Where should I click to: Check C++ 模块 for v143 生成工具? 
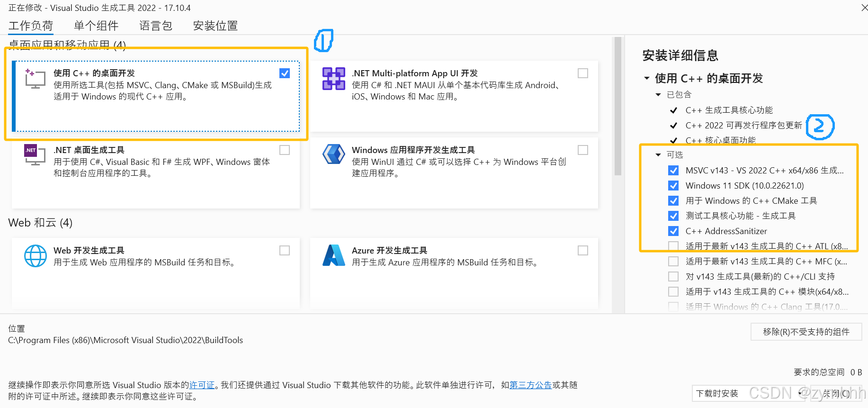pos(673,292)
